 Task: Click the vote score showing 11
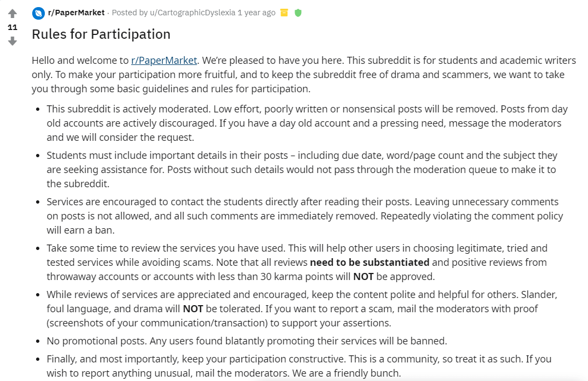tap(12, 26)
